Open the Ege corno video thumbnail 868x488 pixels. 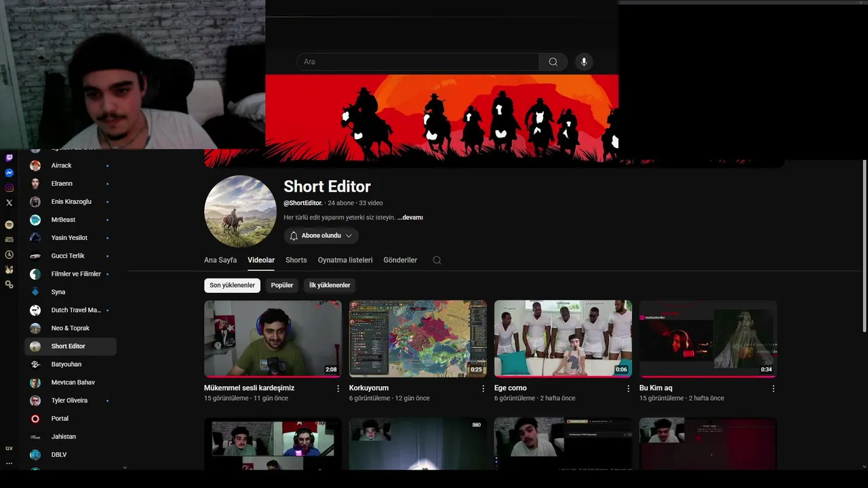point(563,339)
